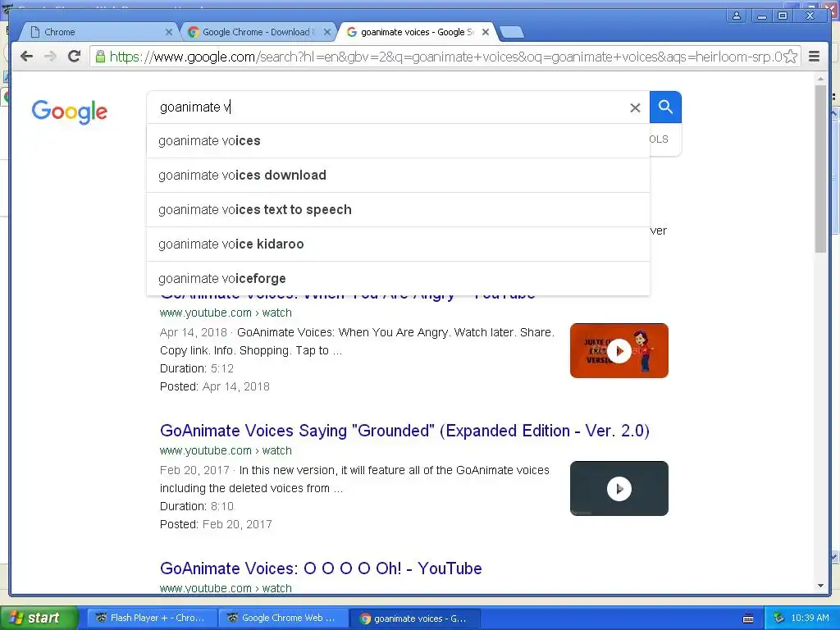Reload the current page
The image size is (840, 630).
click(74, 57)
